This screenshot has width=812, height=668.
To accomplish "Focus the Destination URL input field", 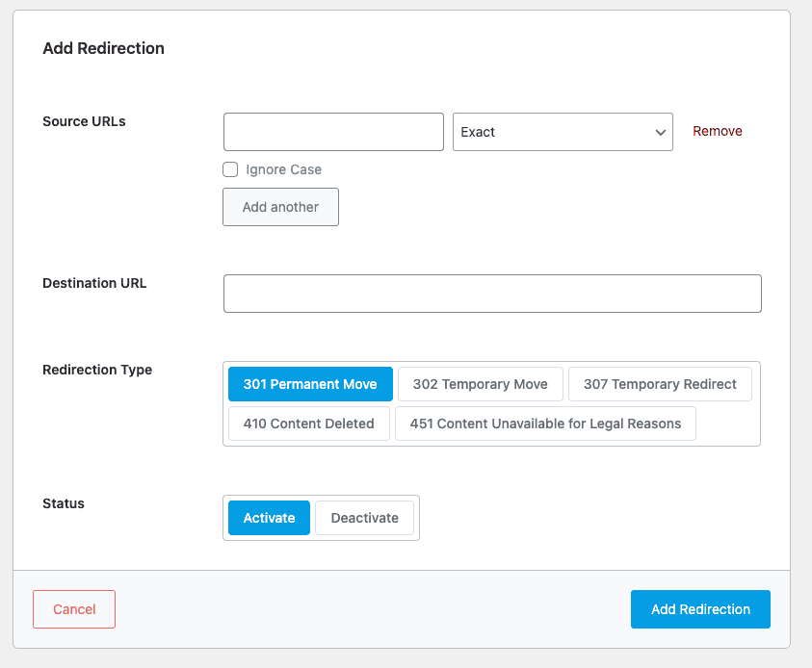I will (492, 294).
